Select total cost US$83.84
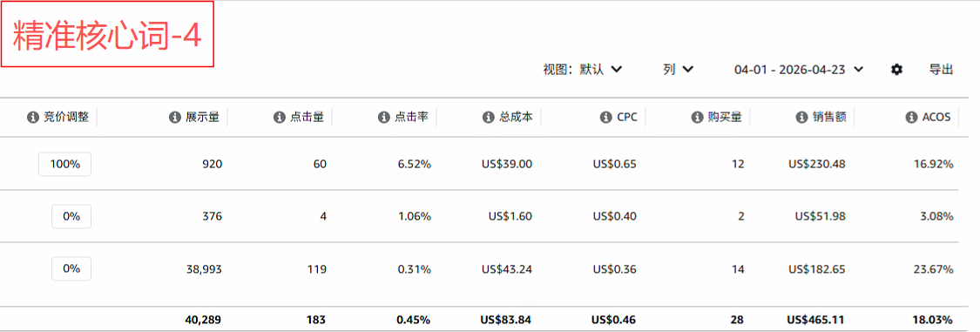 (x=505, y=320)
